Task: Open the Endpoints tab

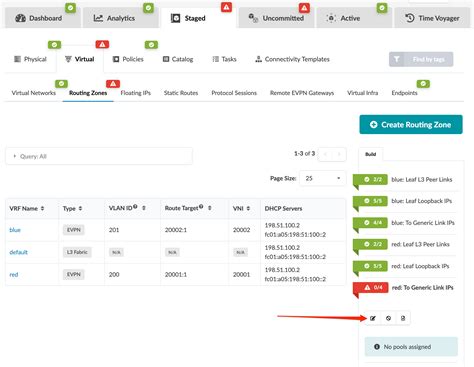Action: (x=404, y=93)
